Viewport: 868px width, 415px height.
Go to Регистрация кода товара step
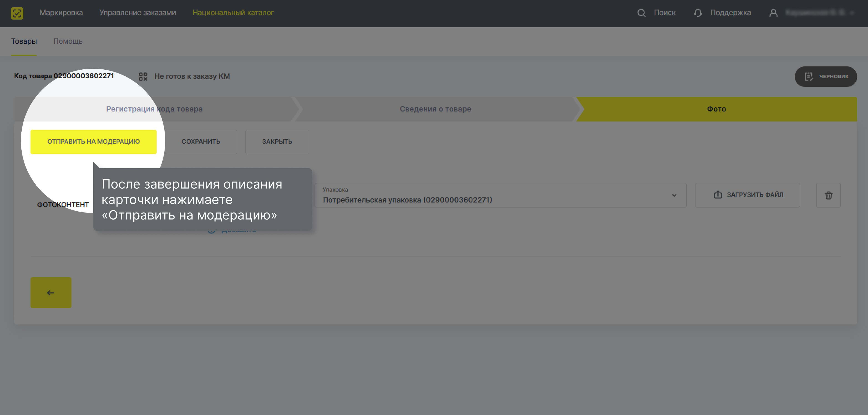(x=154, y=109)
